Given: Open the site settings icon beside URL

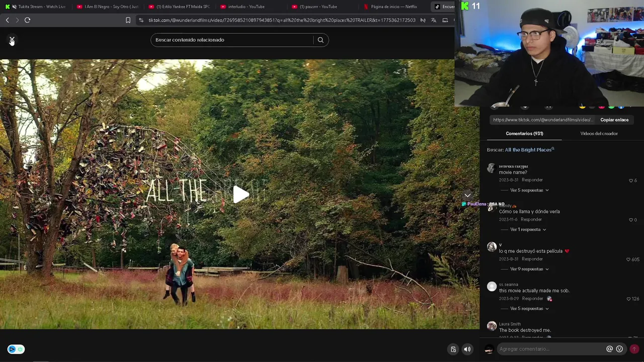Looking at the screenshot, I should click(x=141, y=20).
